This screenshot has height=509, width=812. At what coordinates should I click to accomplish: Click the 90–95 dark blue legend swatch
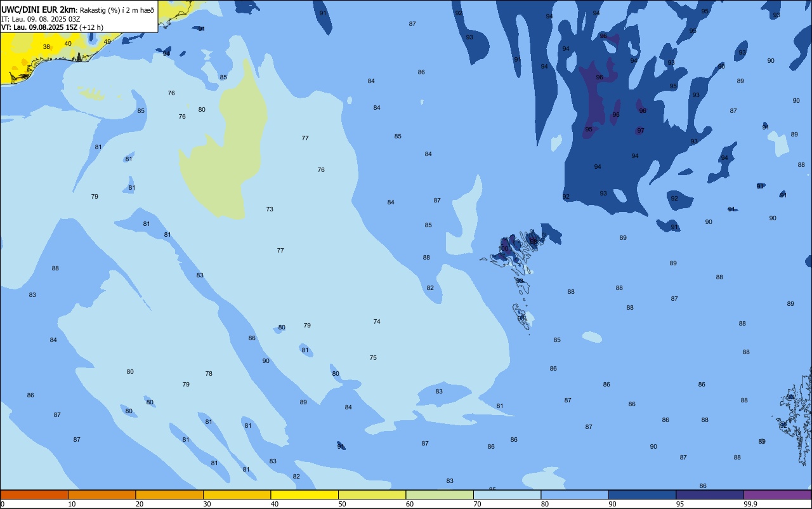pos(642,494)
